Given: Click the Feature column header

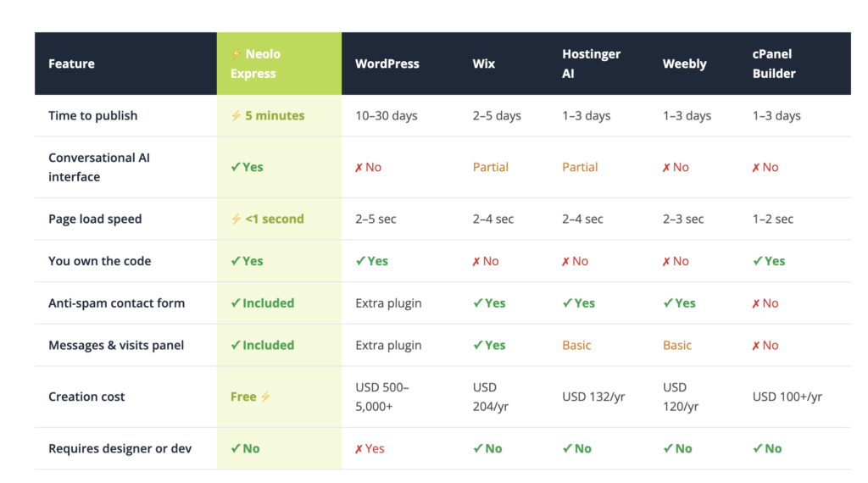Looking at the screenshot, I should 71,64.
